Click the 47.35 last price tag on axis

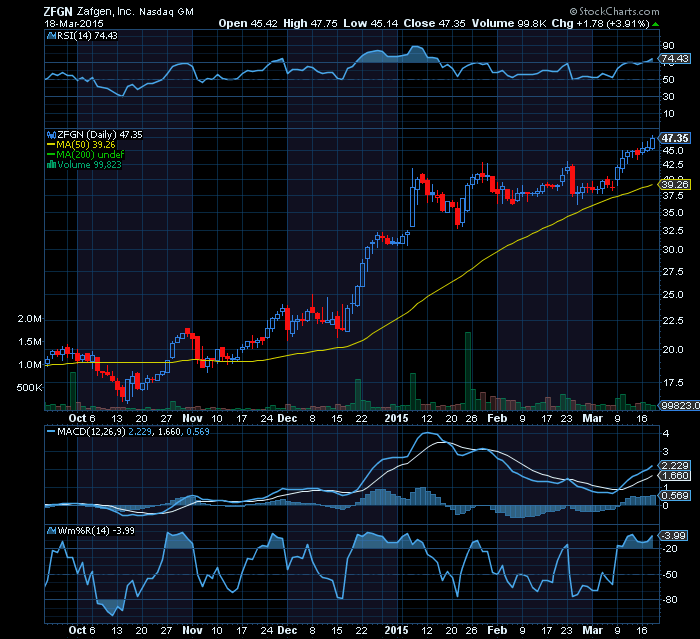[x=675, y=138]
